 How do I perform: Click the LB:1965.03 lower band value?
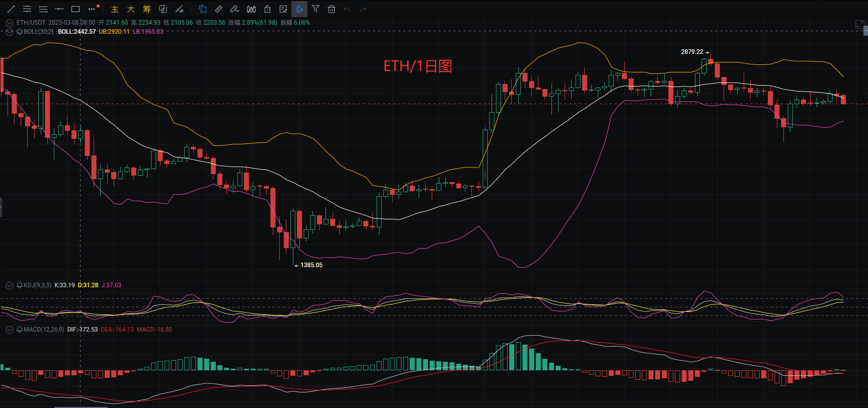[148, 32]
